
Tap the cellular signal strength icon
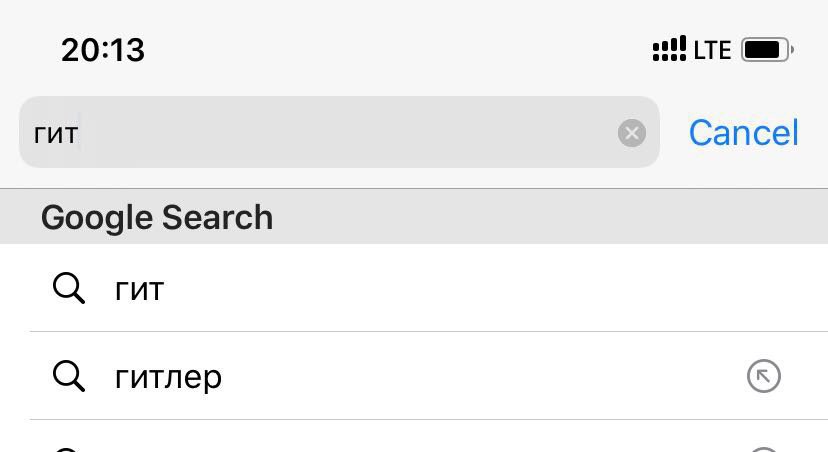[669, 49]
